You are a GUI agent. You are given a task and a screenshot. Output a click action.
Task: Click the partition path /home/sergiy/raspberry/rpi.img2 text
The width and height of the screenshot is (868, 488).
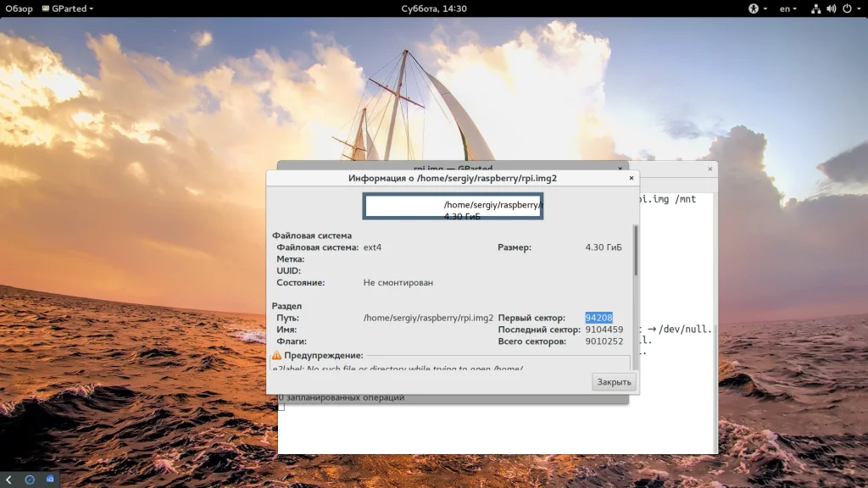428,318
